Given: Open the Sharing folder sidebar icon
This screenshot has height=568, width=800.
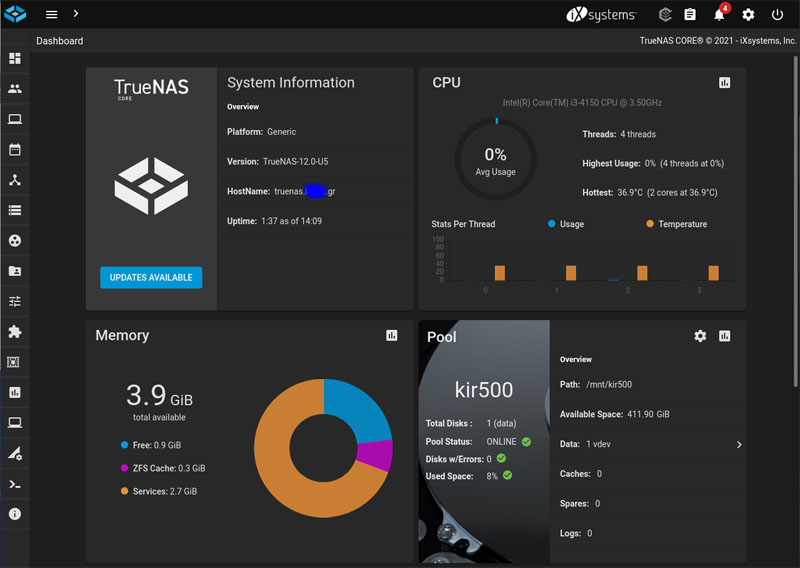Looking at the screenshot, I should pos(15,271).
